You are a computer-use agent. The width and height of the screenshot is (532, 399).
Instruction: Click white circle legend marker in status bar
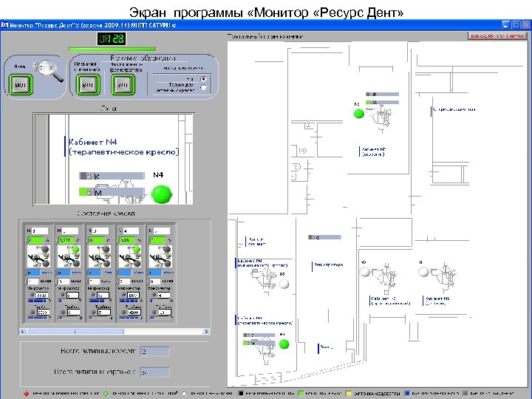pyautogui.click(x=184, y=394)
